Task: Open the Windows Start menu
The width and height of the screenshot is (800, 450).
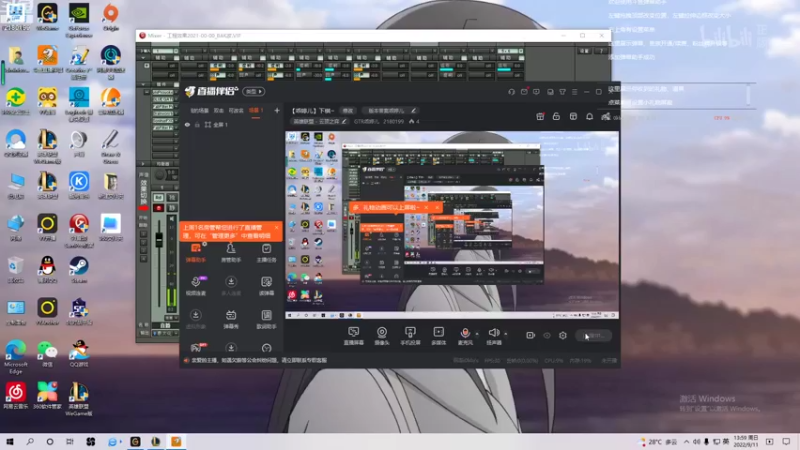Action: [x=10, y=442]
